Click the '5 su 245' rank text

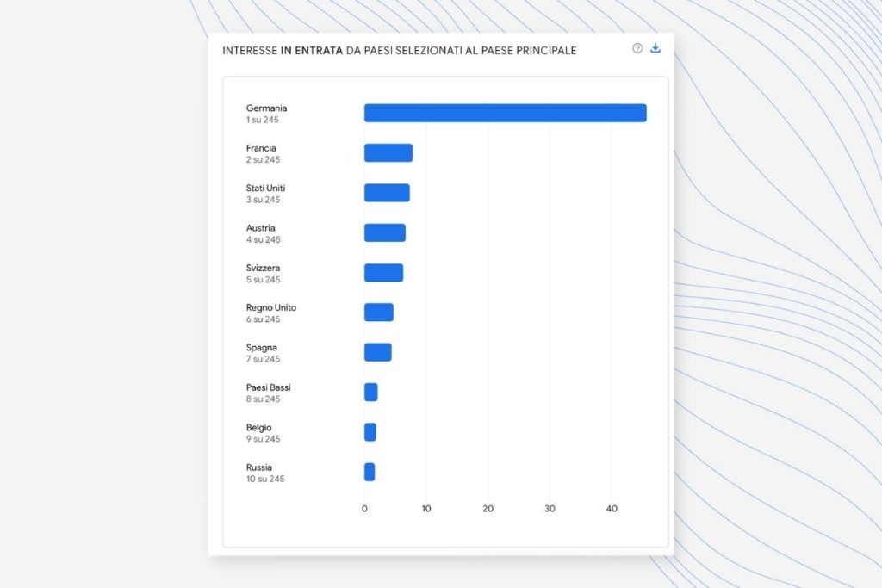pos(263,280)
